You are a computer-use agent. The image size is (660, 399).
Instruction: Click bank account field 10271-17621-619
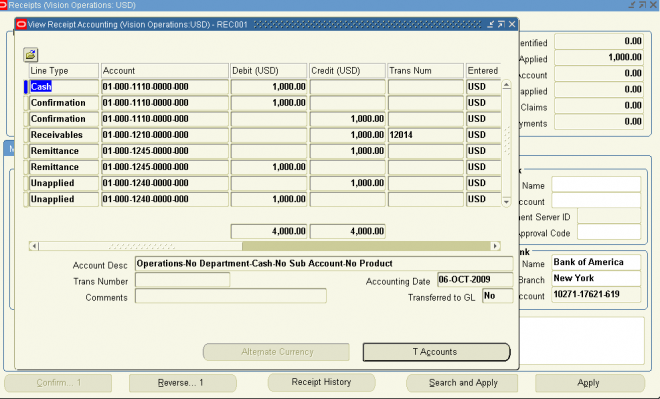click(x=596, y=294)
